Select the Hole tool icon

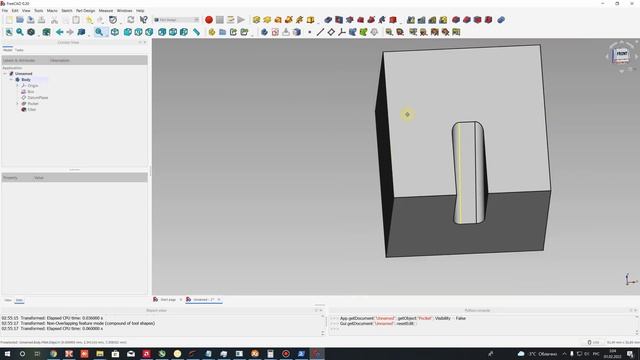click(339, 20)
